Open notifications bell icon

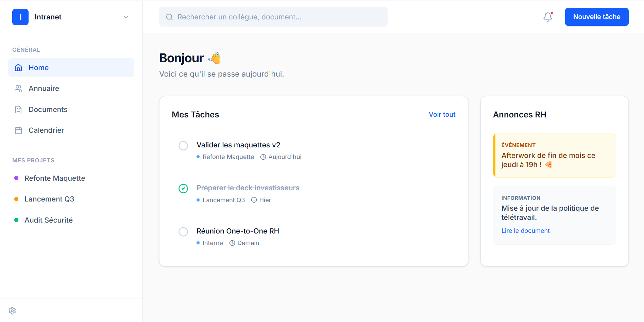[547, 17]
